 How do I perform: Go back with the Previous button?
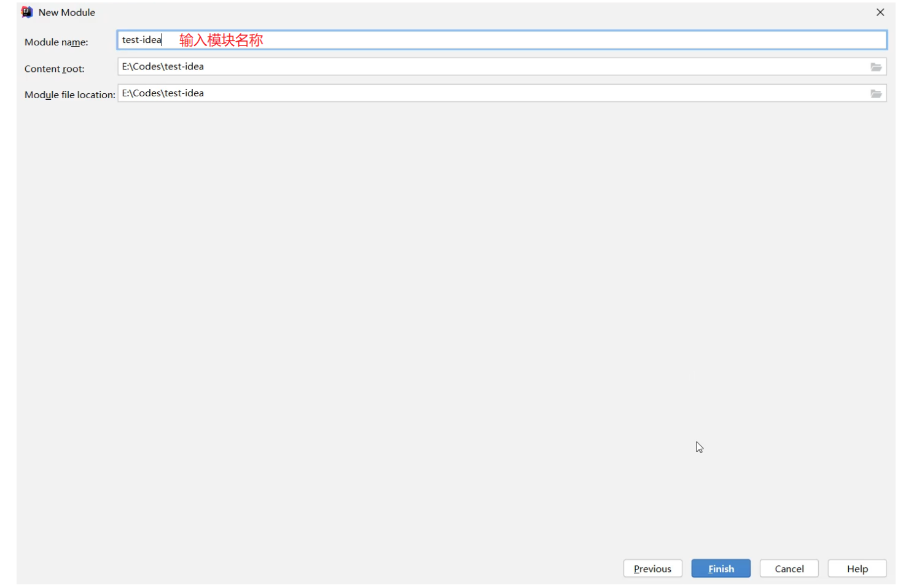click(652, 568)
